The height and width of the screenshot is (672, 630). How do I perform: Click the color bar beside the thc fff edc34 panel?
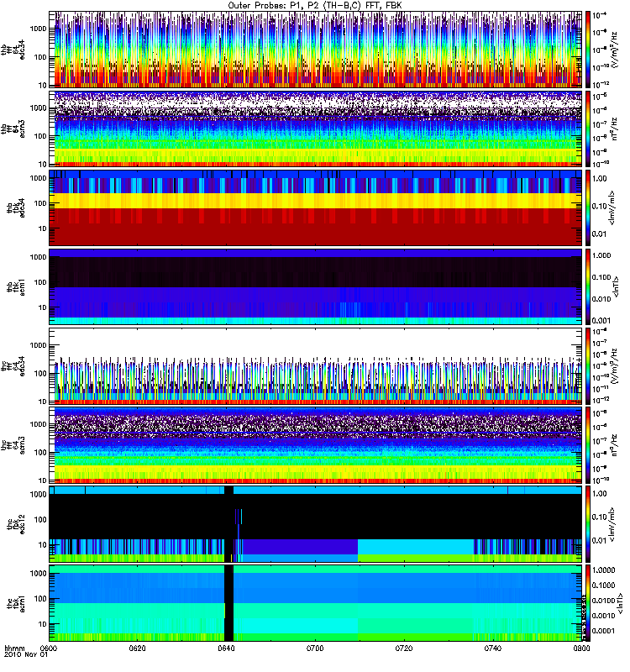coord(588,366)
